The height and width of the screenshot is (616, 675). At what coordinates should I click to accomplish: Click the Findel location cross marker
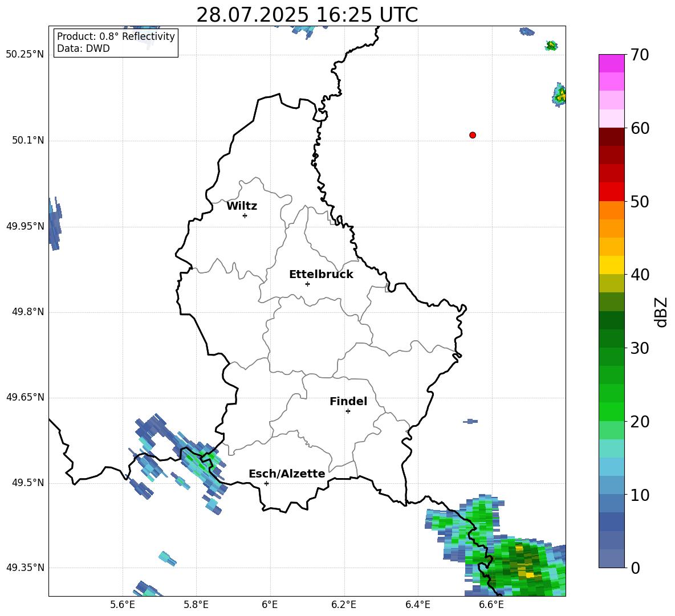click(x=348, y=411)
